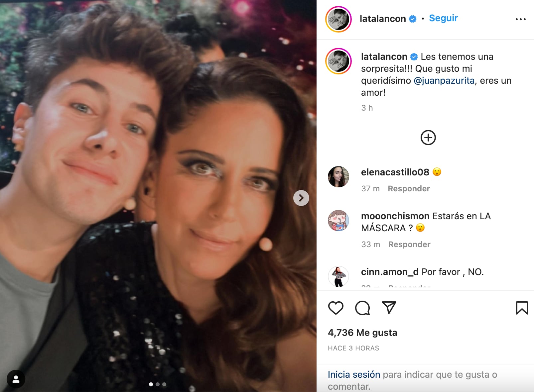This screenshot has width=534, height=392.
Task: Open elenacastillo08's profile picture
Action: pyautogui.click(x=338, y=177)
